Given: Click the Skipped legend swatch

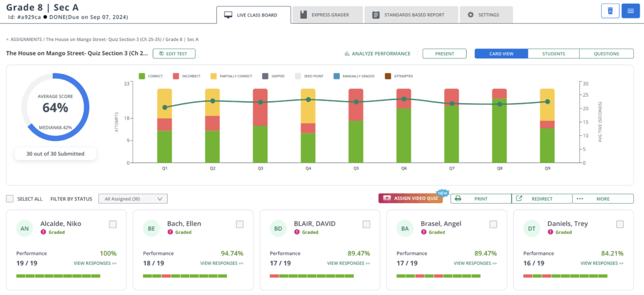Looking at the screenshot, I should pos(265,76).
